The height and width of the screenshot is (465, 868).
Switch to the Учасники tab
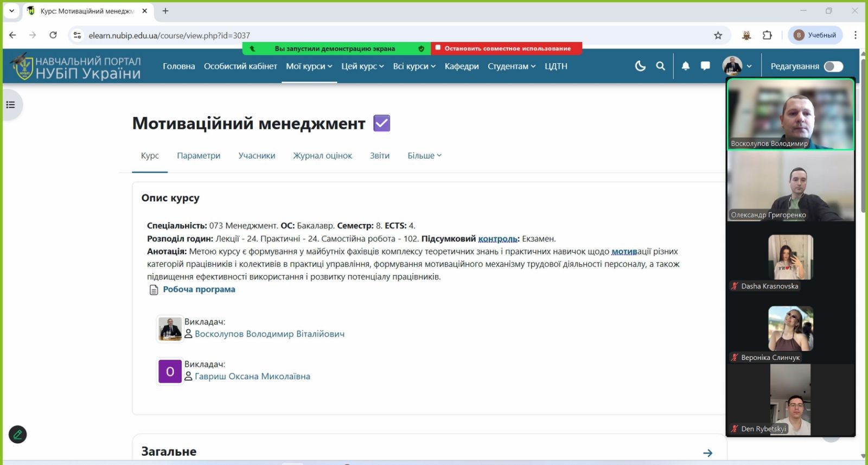coord(257,156)
